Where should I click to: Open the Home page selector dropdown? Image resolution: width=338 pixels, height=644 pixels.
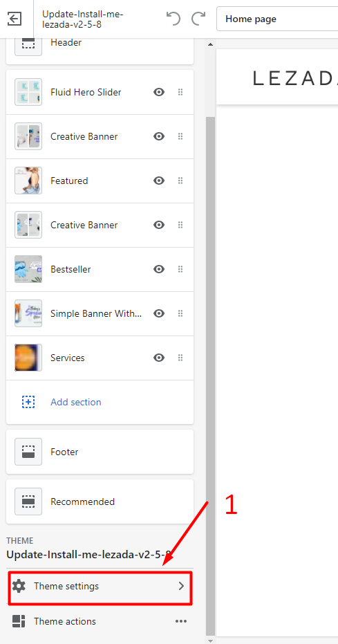tap(277, 19)
